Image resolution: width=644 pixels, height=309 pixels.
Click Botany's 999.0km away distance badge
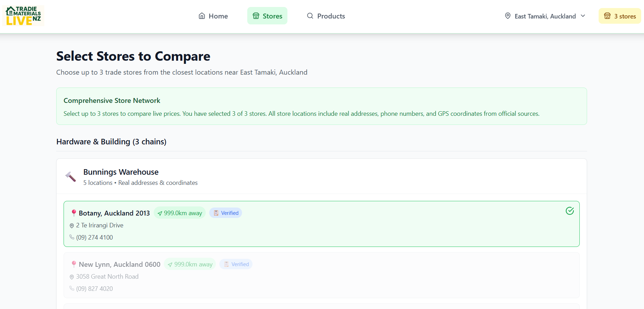(x=180, y=213)
